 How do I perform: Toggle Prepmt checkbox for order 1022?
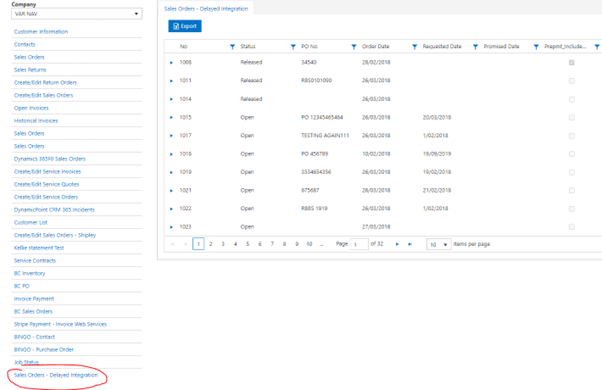572,209
